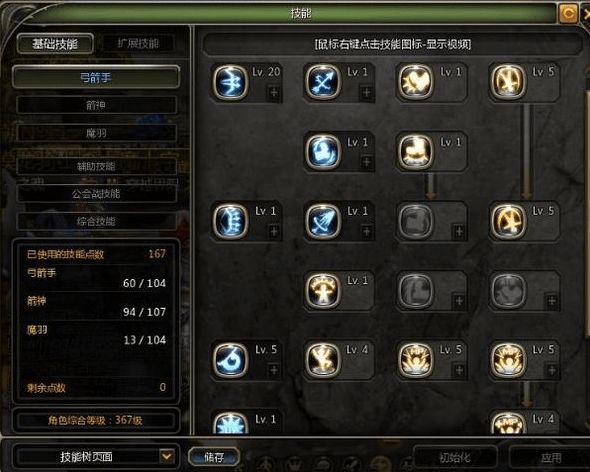Click the 初始化 reset button
Image resolution: width=590 pixels, height=472 pixels.
click(x=455, y=458)
